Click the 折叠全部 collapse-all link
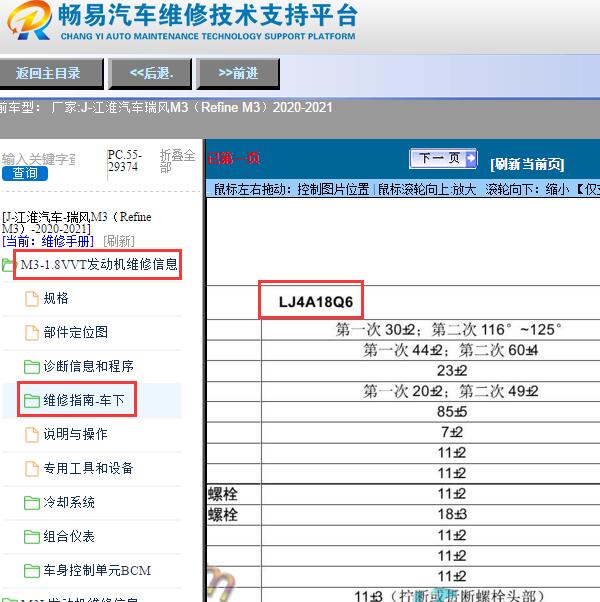This screenshot has width=600, height=602. click(177, 161)
